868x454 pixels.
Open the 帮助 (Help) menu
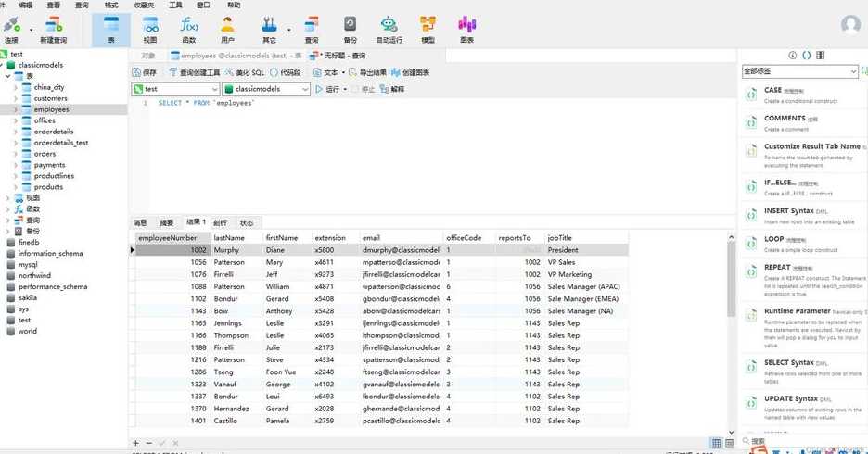(x=234, y=5)
